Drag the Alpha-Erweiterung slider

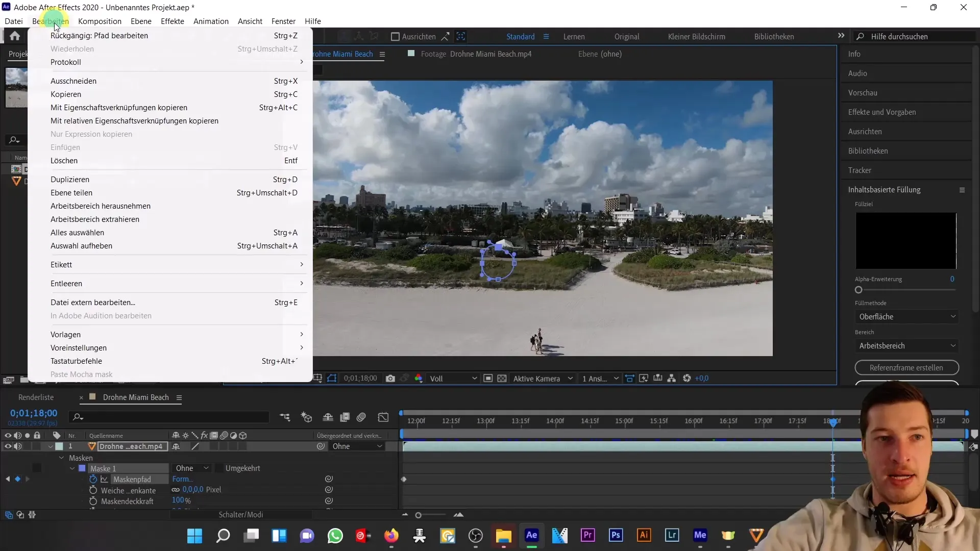(x=858, y=290)
